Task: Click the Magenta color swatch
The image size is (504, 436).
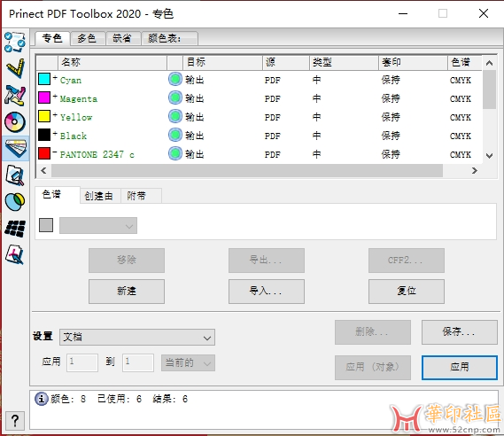Action: point(44,97)
